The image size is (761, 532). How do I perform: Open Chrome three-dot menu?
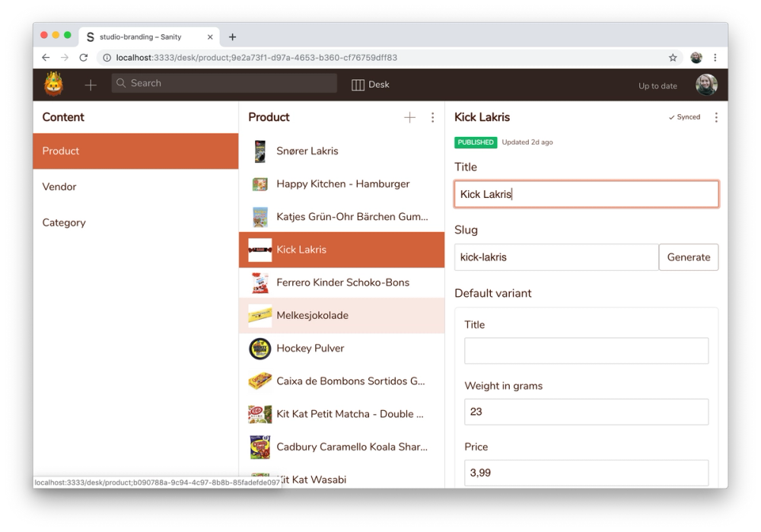point(715,57)
